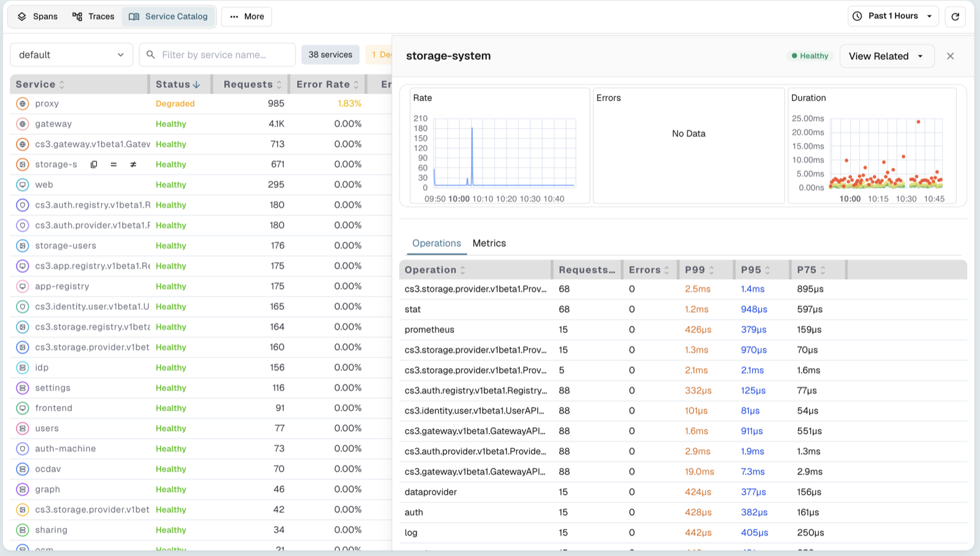This screenshot has height=556, width=980.
Task: Click the auth-machine service icon
Action: tap(23, 449)
